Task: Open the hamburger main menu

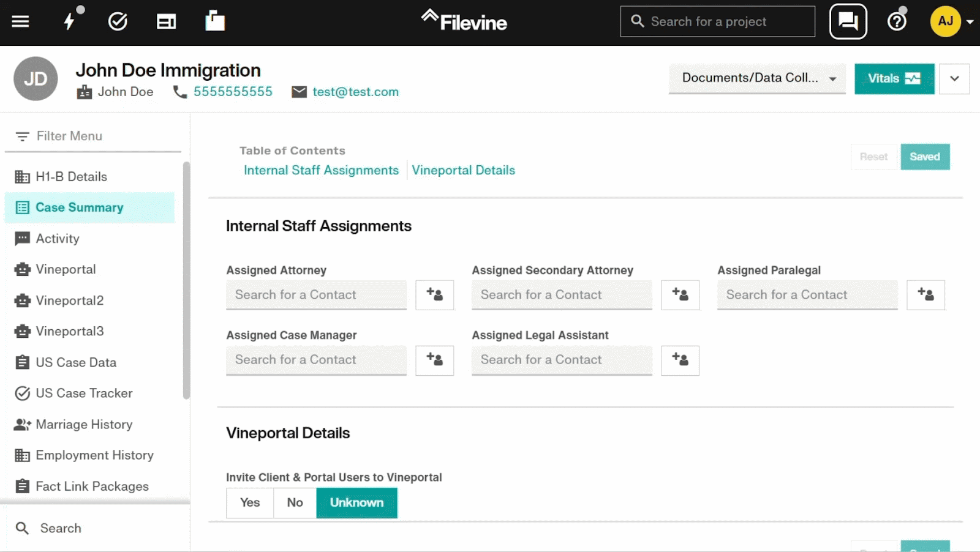Action: (20, 22)
